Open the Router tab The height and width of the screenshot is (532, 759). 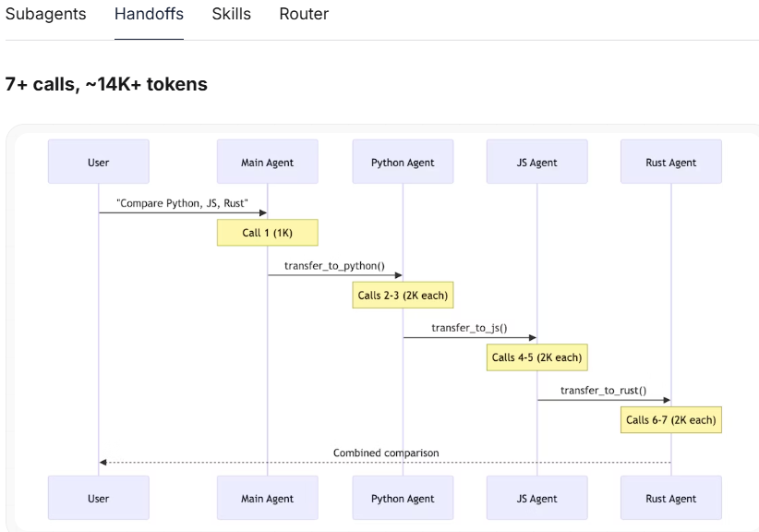(304, 14)
